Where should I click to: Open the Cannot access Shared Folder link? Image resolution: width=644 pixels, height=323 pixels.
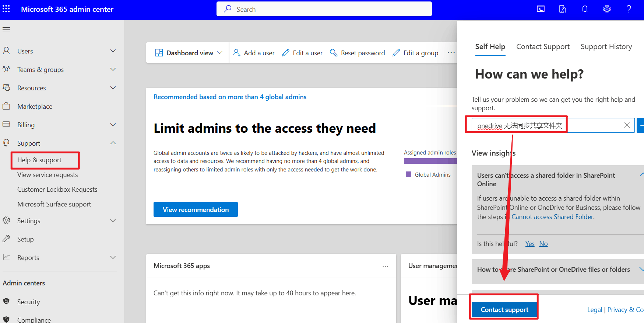[x=552, y=217]
